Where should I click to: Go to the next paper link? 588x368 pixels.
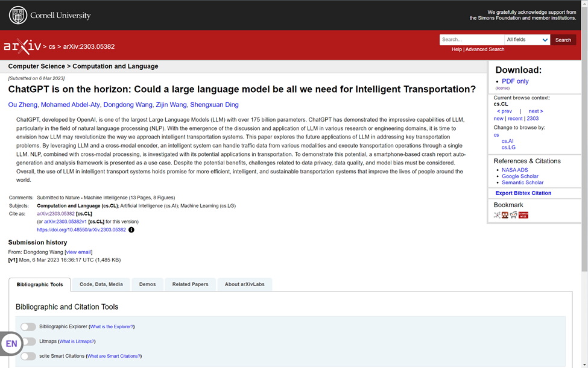tap(536, 111)
